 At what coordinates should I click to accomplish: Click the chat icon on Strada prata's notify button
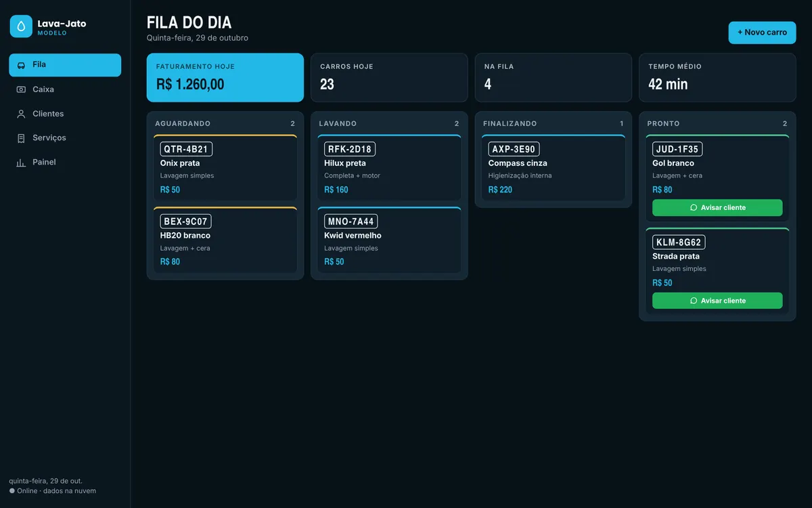(694, 301)
